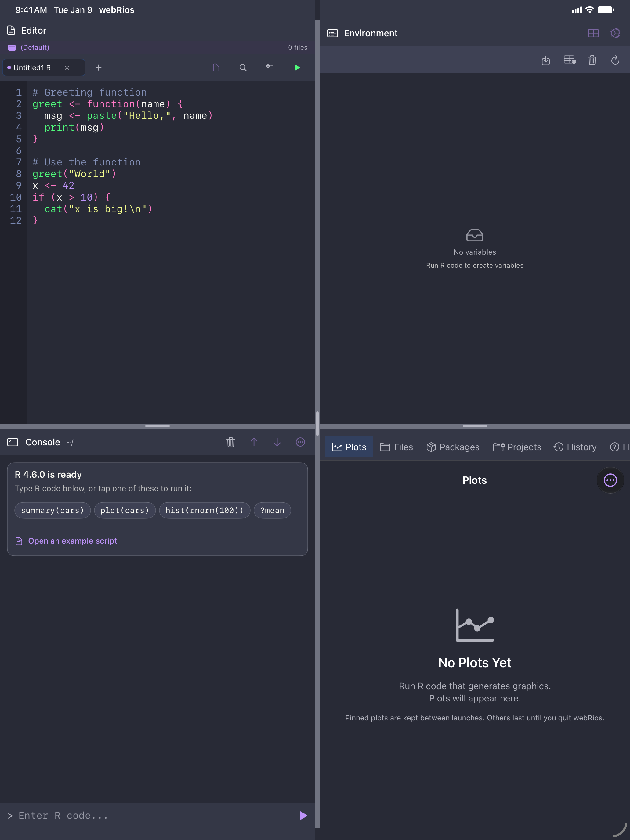Run the hist(rnorm(100)) suggestion

(x=204, y=510)
